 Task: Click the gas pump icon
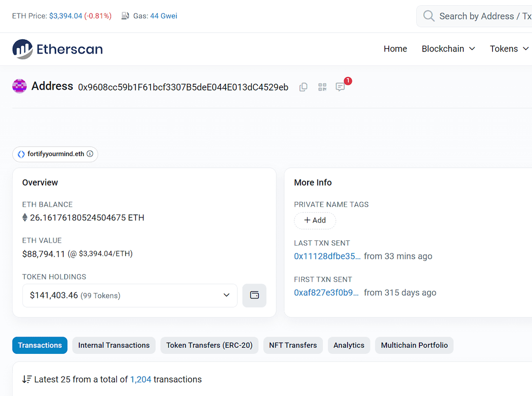tap(125, 16)
